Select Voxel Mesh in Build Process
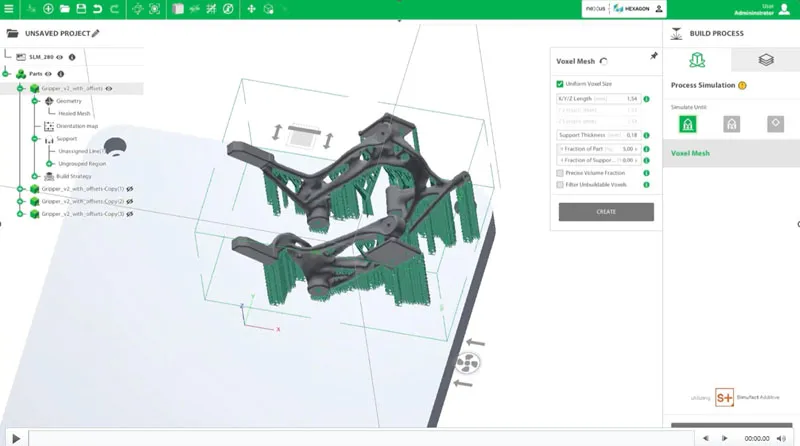The image size is (800, 446). click(x=690, y=153)
